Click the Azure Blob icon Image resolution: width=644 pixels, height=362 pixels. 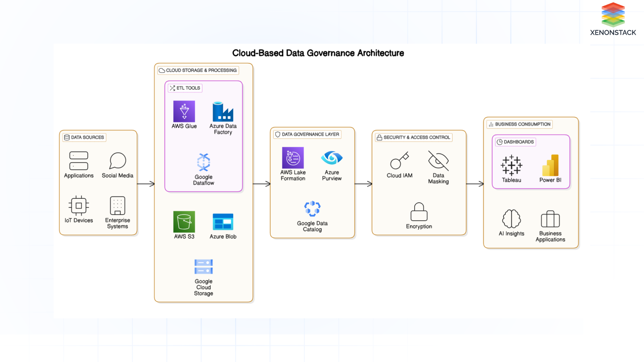pyautogui.click(x=223, y=222)
